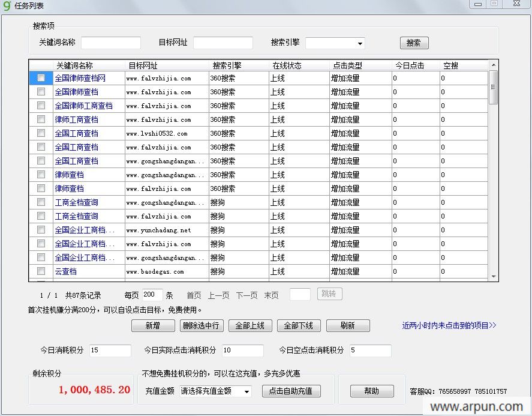532x416 pixels.
Task: Click the 帮助 (Help) button
Action: pos(372,390)
